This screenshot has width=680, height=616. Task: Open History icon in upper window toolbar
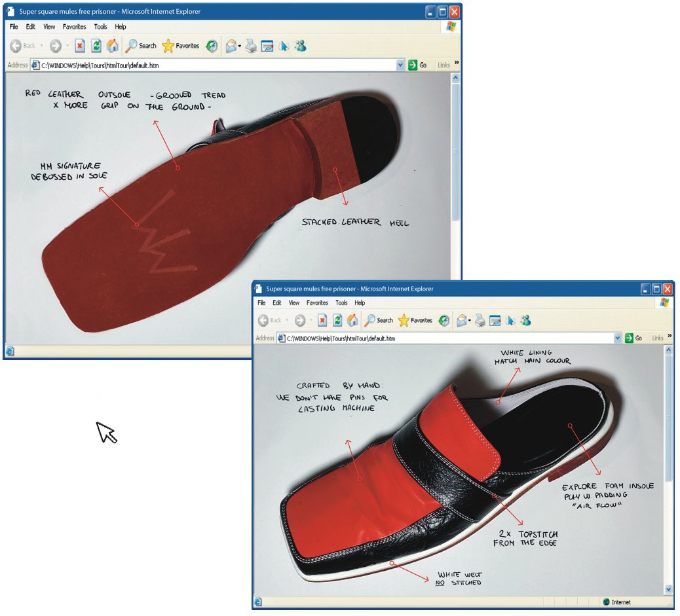212,46
